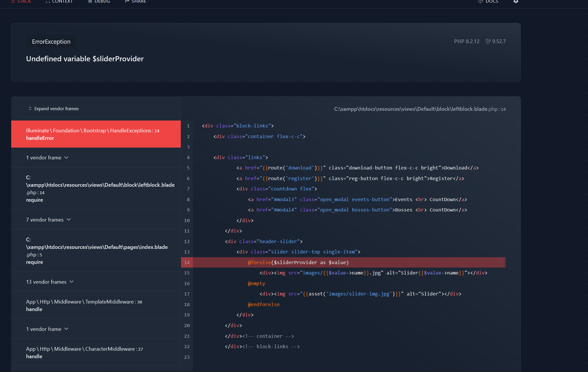Click the Undefined variable $sliderProvider message
Viewport: 588px width, 372px height.
tap(85, 59)
